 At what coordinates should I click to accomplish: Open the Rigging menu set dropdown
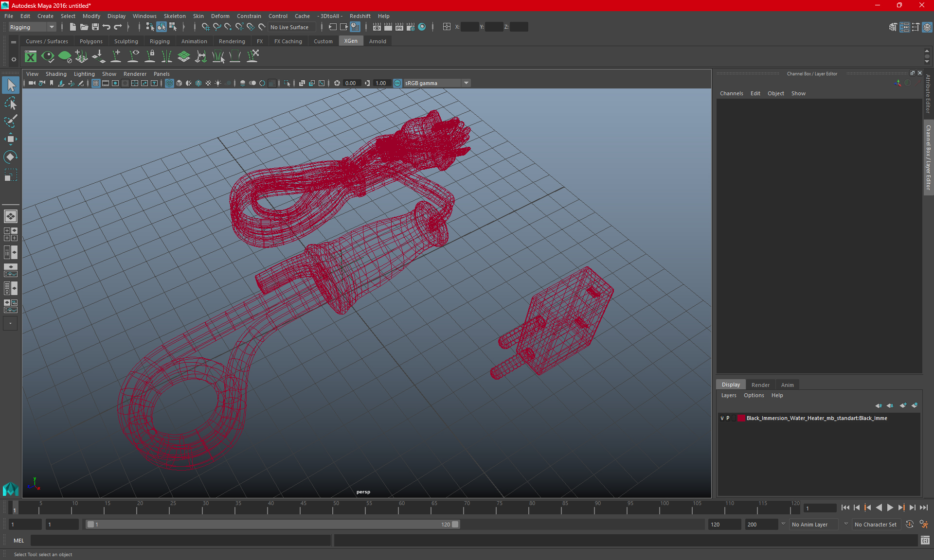coord(32,27)
